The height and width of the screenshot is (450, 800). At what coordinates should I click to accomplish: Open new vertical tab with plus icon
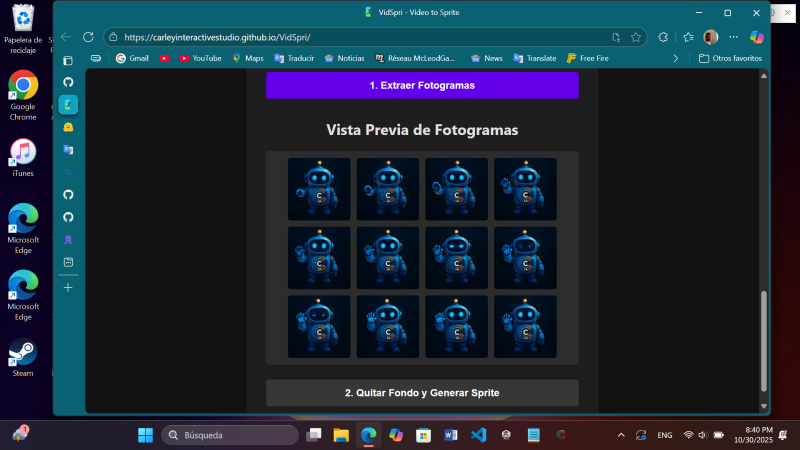pyautogui.click(x=68, y=287)
